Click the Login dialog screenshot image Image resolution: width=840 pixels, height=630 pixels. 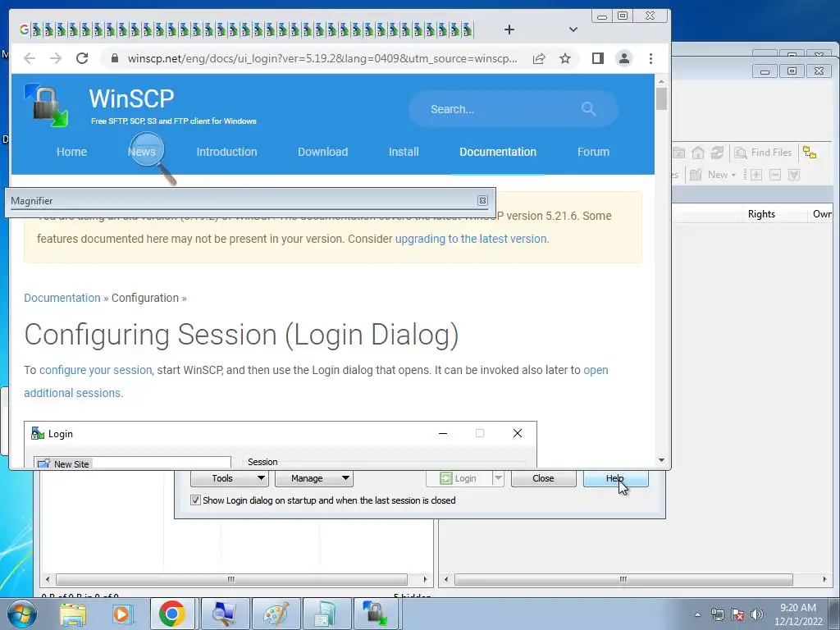(281, 444)
